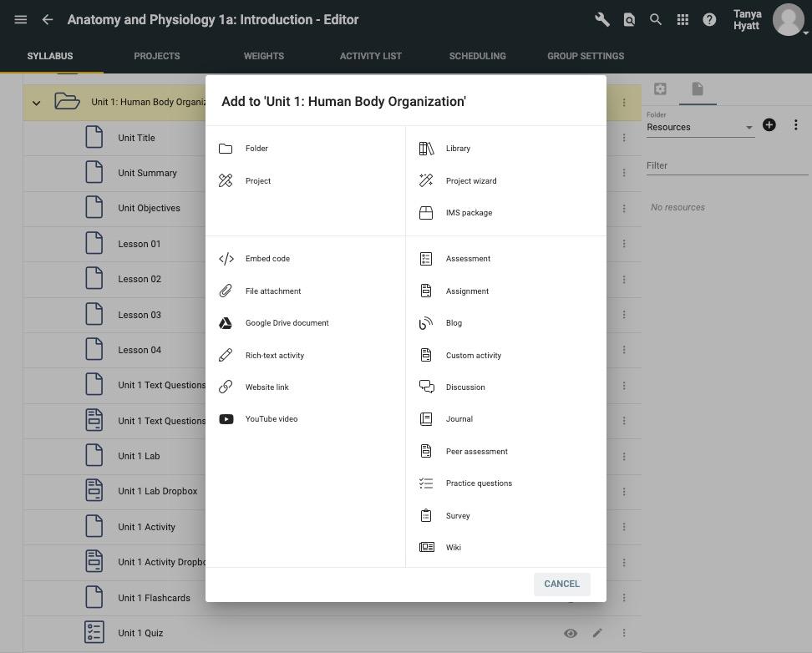Switch to the Weights tab
812x653 pixels.
(x=264, y=56)
